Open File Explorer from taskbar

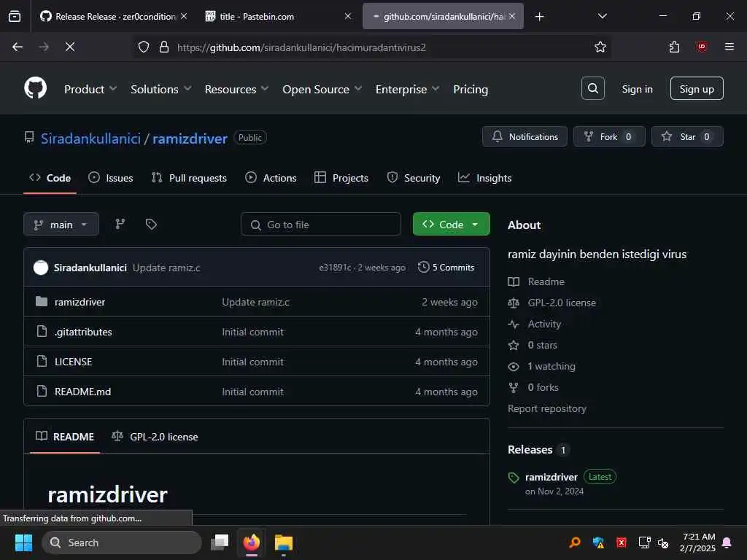(x=284, y=542)
